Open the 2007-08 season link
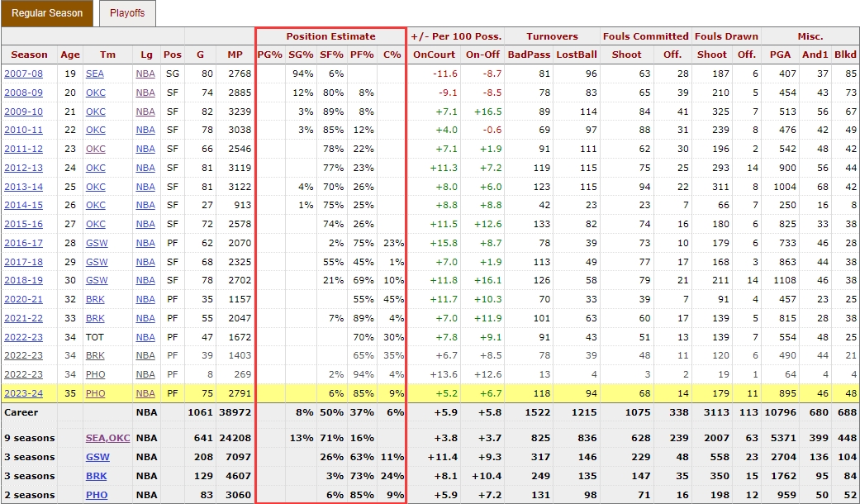Viewport: 860px width, 504px height. pyautogui.click(x=26, y=74)
